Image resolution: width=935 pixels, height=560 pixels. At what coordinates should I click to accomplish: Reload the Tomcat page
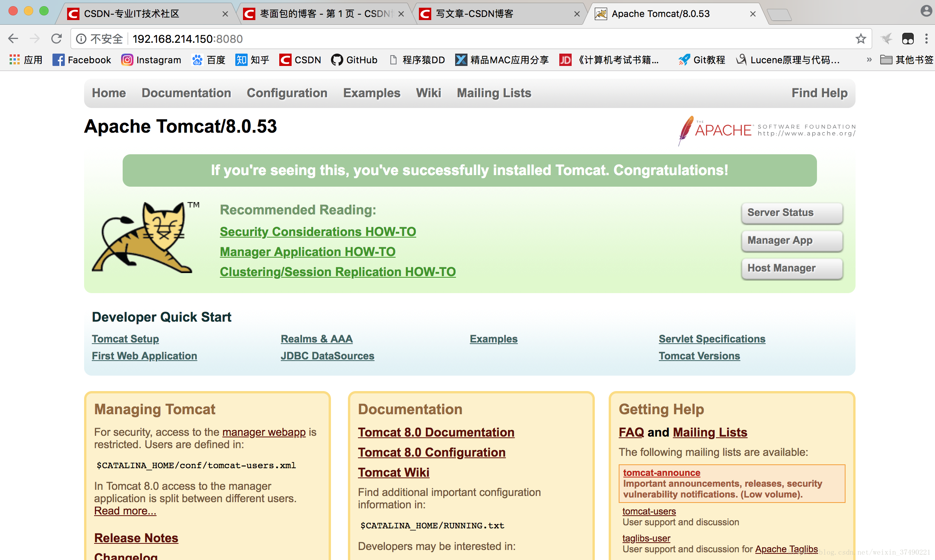57,39
